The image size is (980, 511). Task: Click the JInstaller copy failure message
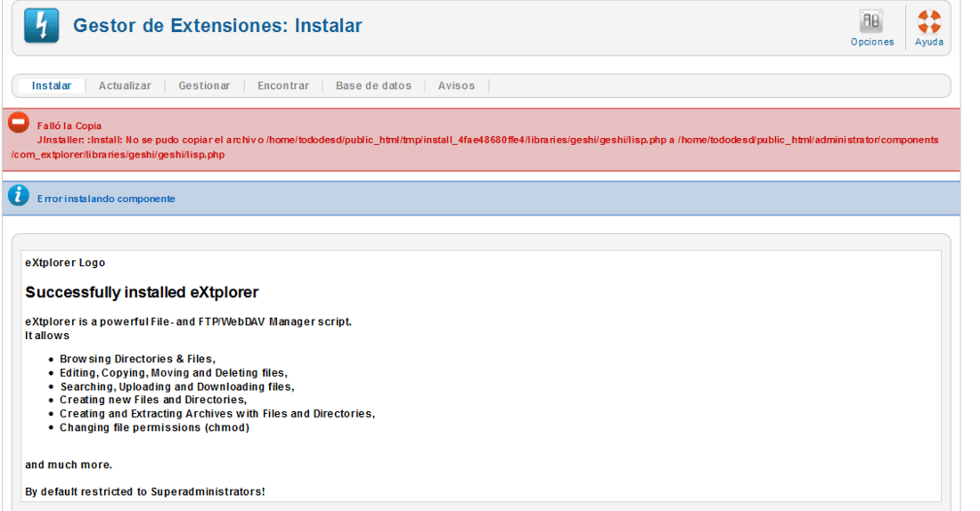click(475, 148)
